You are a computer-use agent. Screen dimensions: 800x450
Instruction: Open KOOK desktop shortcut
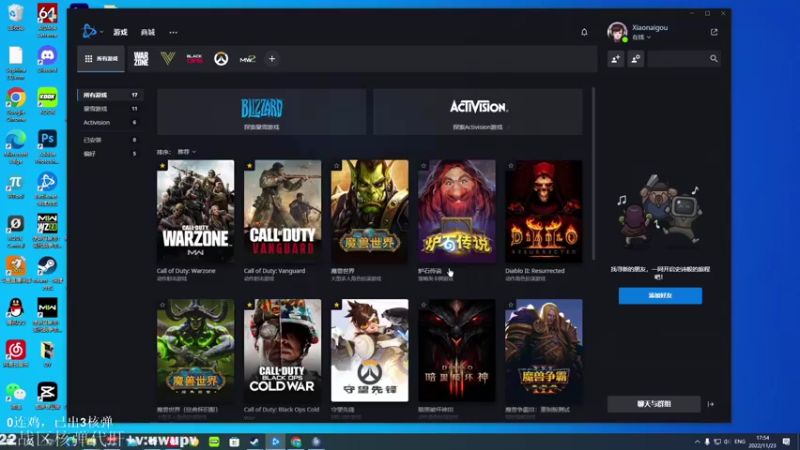coord(47,101)
